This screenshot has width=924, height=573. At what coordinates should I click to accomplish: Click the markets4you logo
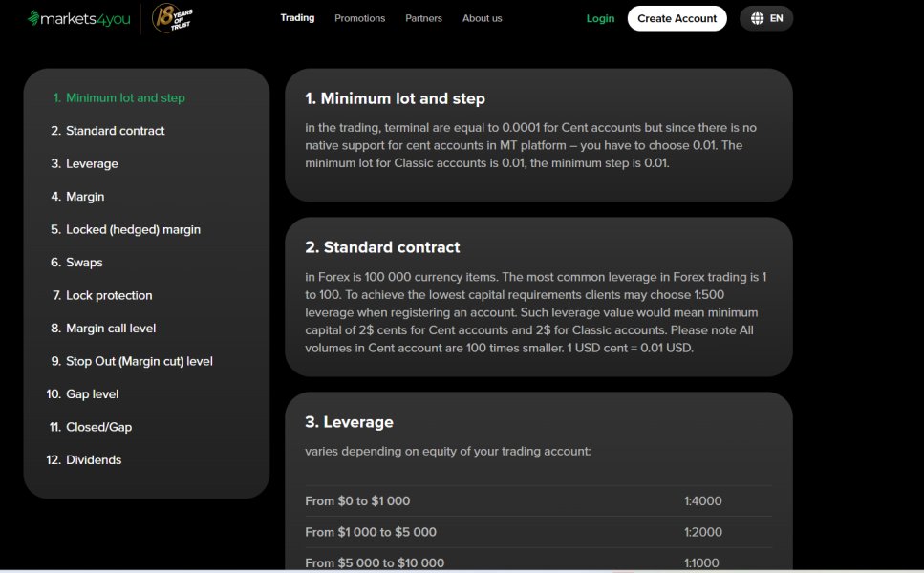click(x=80, y=18)
